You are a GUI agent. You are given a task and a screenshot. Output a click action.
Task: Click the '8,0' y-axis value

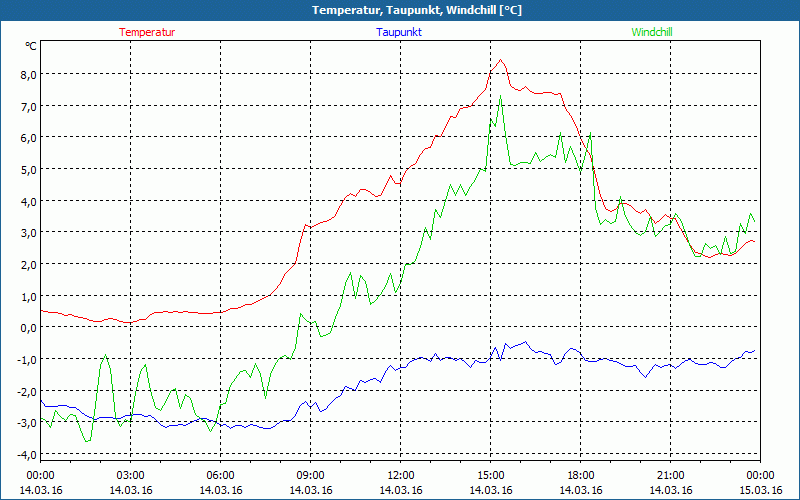pyautogui.click(x=29, y=74)
